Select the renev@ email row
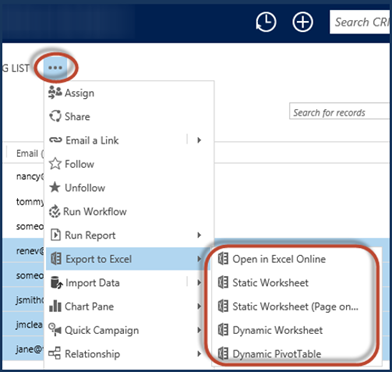 coord(23,251)
